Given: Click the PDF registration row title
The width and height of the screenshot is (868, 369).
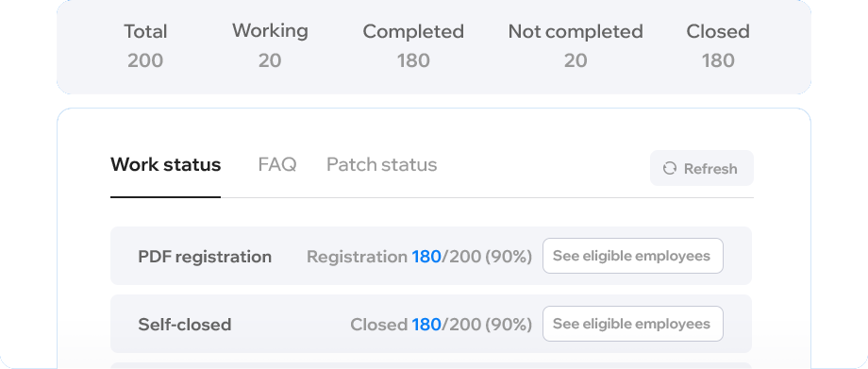Looking at the screenshot, I should [205, 257].
